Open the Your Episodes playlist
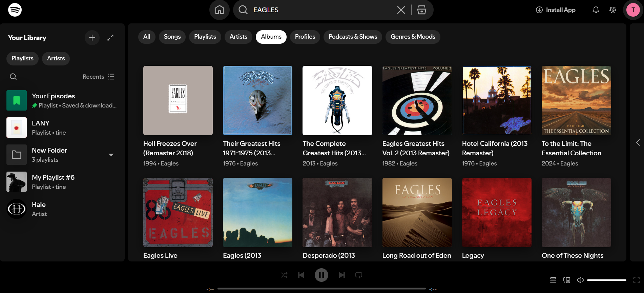 62,100
